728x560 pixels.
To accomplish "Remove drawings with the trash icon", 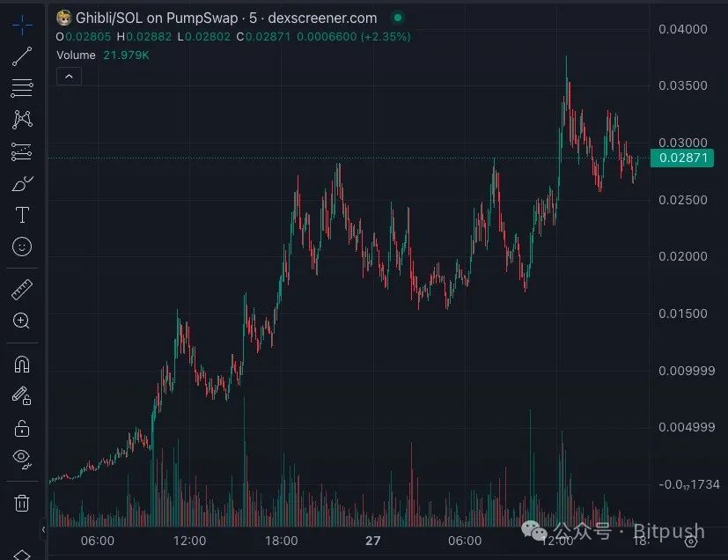I will tap(22, 503).
